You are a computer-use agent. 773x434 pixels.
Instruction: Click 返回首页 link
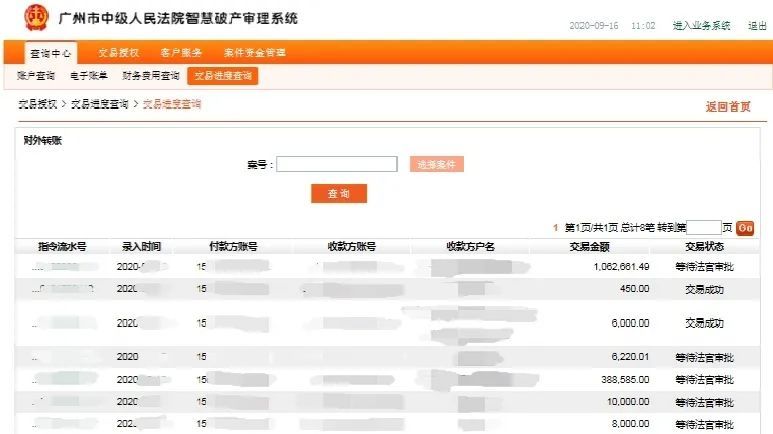[x=728, y=107]
